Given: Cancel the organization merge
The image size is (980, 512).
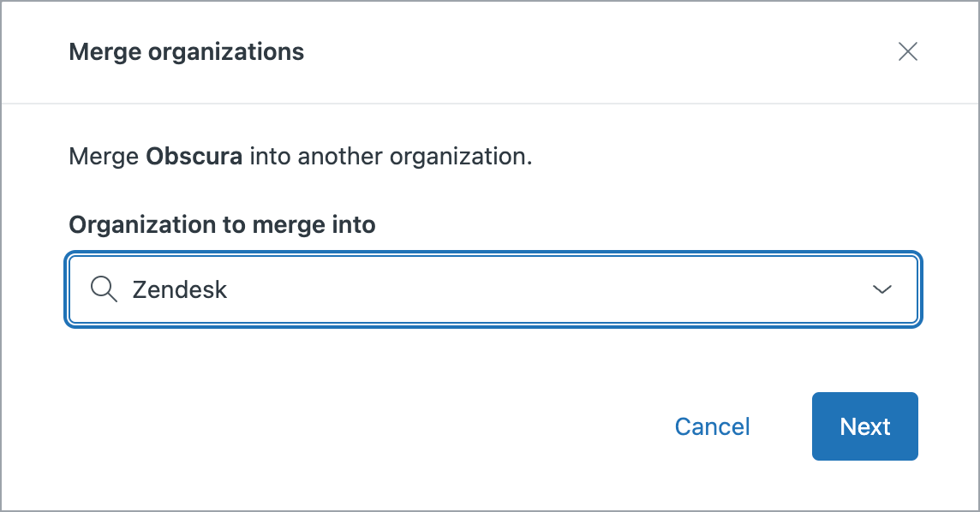Looking at the screenshot, I should click(x=712, y=426).
